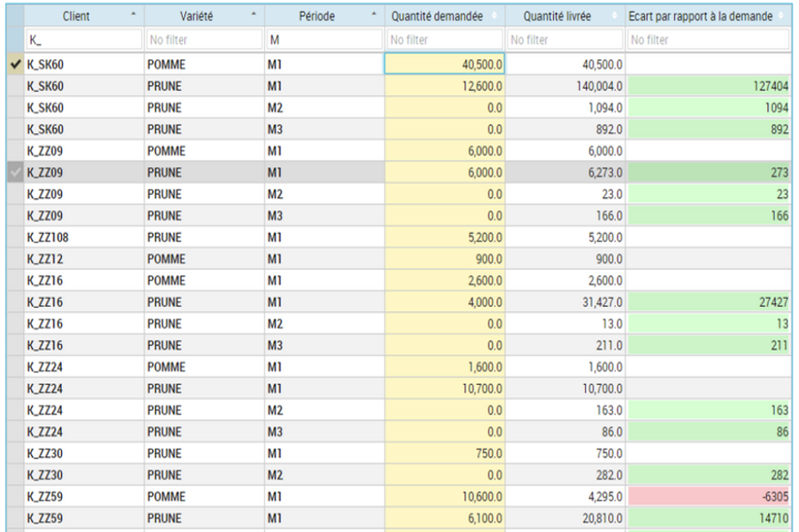799x532 pixels.
Task: Select the K_ZZ108 client cell
Action: pos(84,237)
